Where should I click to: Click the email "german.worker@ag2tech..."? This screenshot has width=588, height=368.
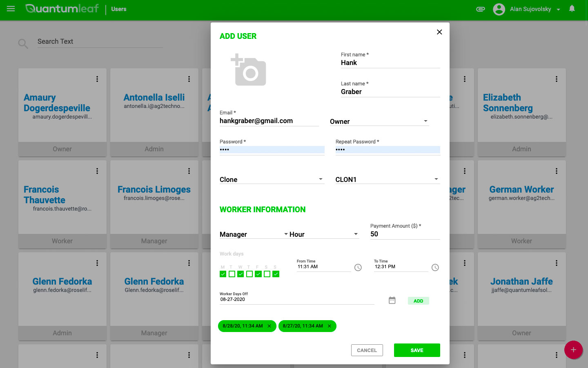(521, 198)
